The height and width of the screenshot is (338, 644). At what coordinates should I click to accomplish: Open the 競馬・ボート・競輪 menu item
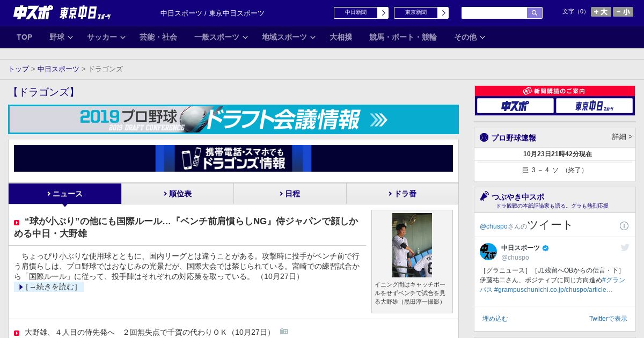point(403,37)
